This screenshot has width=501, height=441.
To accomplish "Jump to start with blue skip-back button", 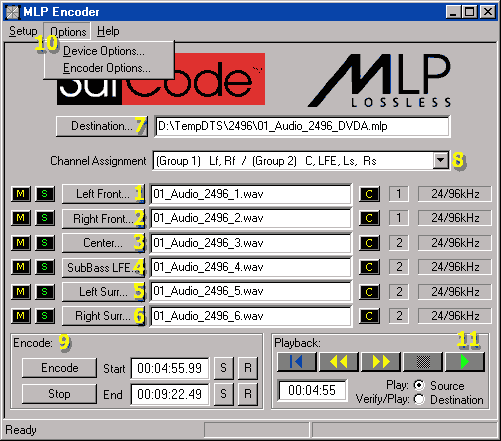I will click(297, 362).
